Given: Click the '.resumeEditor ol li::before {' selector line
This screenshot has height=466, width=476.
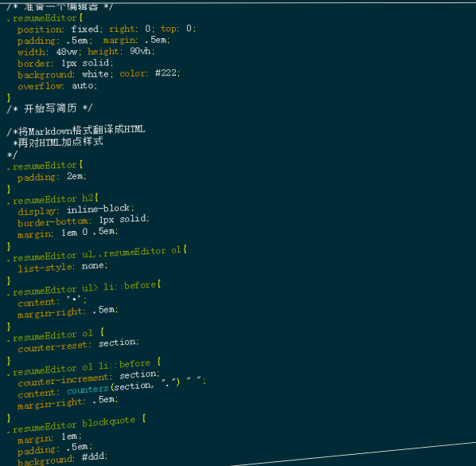Looking at the screenshot, I should [84, 366].
